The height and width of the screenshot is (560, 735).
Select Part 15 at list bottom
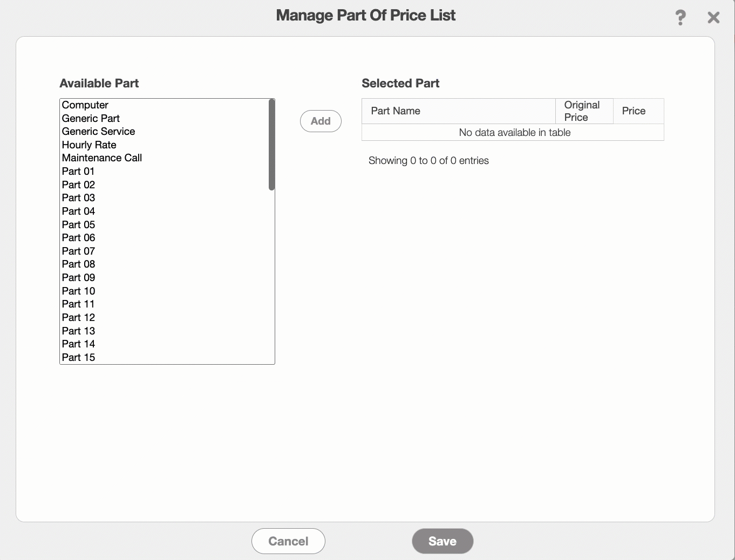78,357
